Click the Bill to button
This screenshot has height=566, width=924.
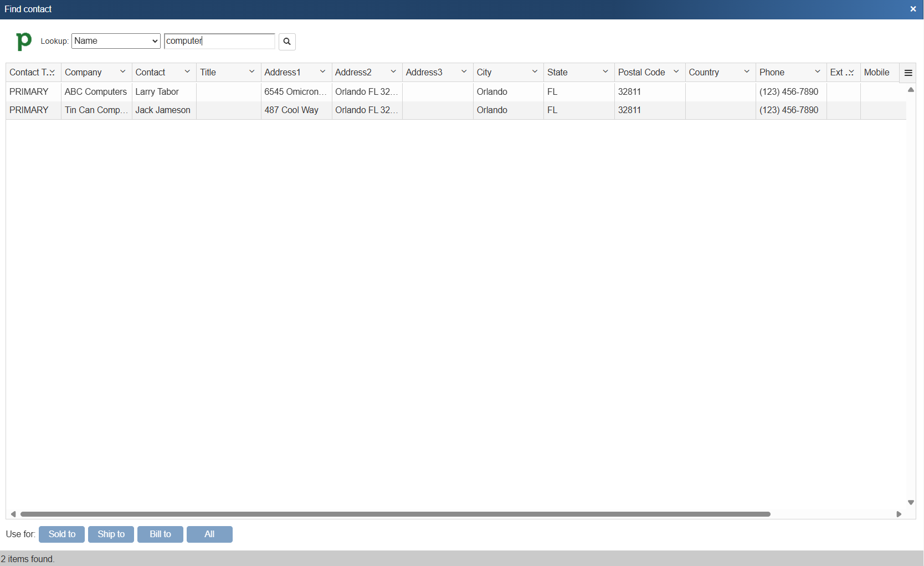(x=160, y=534)
